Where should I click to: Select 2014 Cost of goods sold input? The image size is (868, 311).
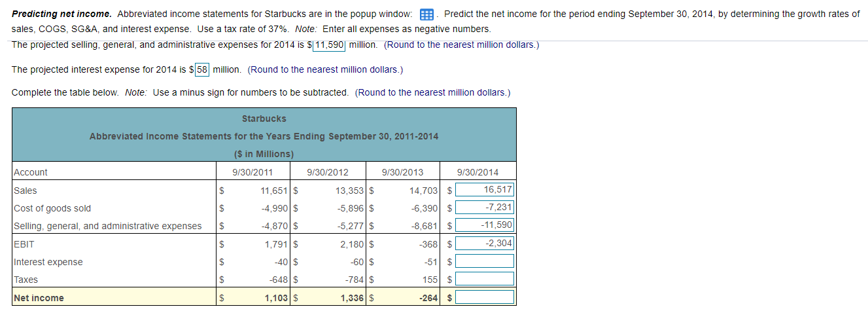pyautogui.click(x=485, y=208)
